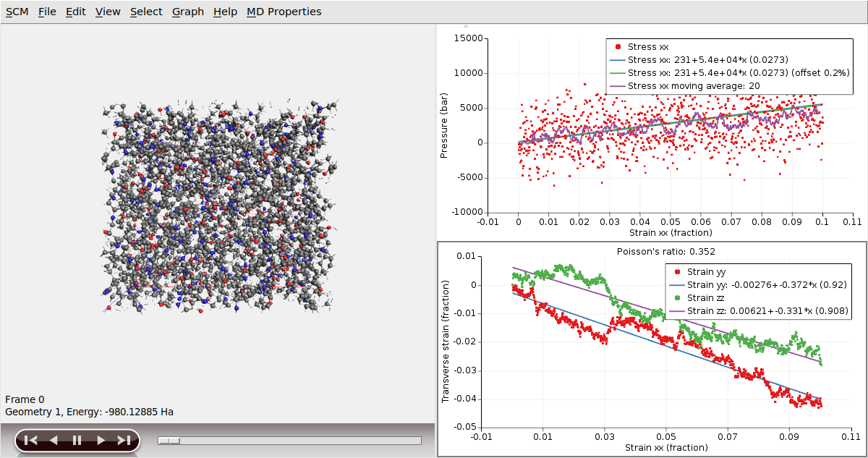Open the Graph menu
868x458 pixels.
point(187,12)
